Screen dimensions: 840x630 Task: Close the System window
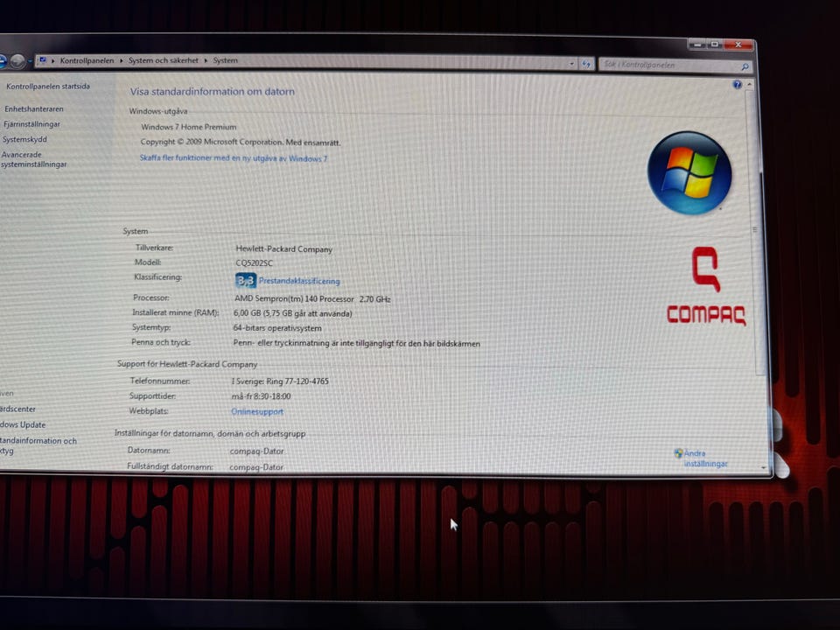[x=738, y=45]
